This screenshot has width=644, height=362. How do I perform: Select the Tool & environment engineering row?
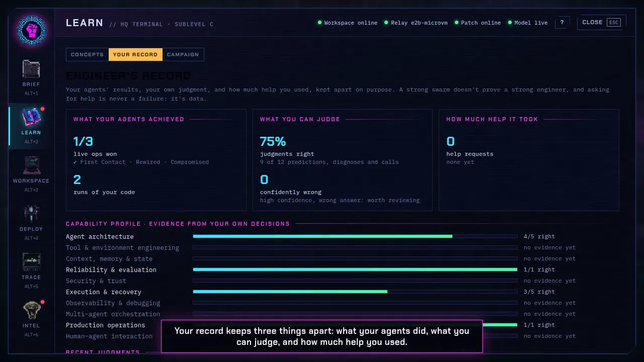click(x=320, y=247)
